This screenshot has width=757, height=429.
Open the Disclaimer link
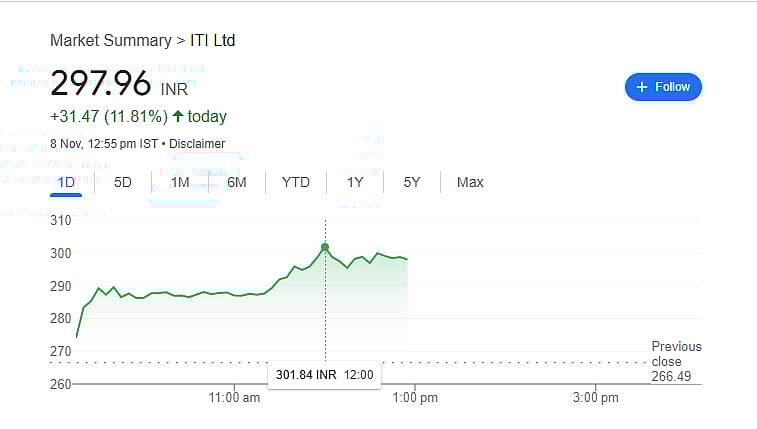pos(197,144)
